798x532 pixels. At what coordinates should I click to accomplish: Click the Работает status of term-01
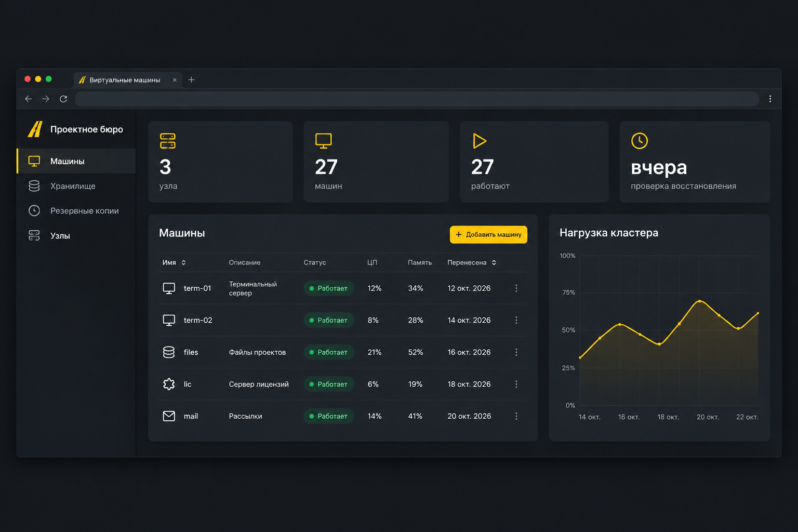328,288
